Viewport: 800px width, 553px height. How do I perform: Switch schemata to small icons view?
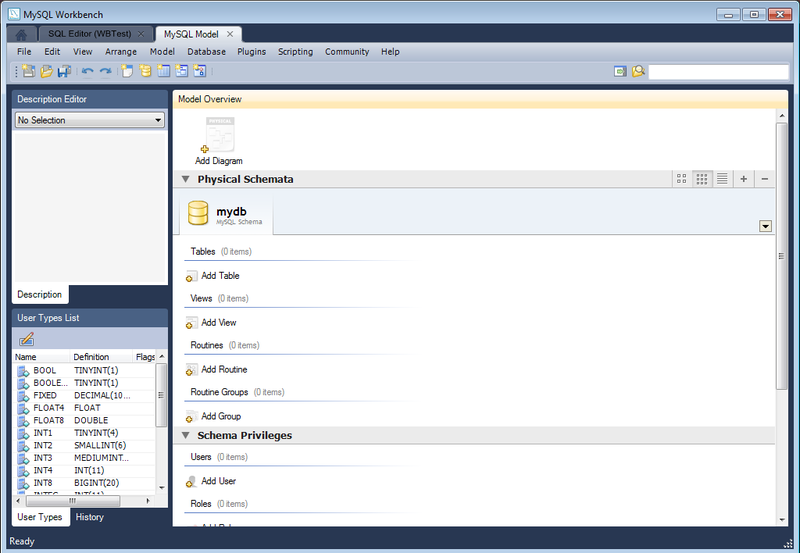[702, 179]
